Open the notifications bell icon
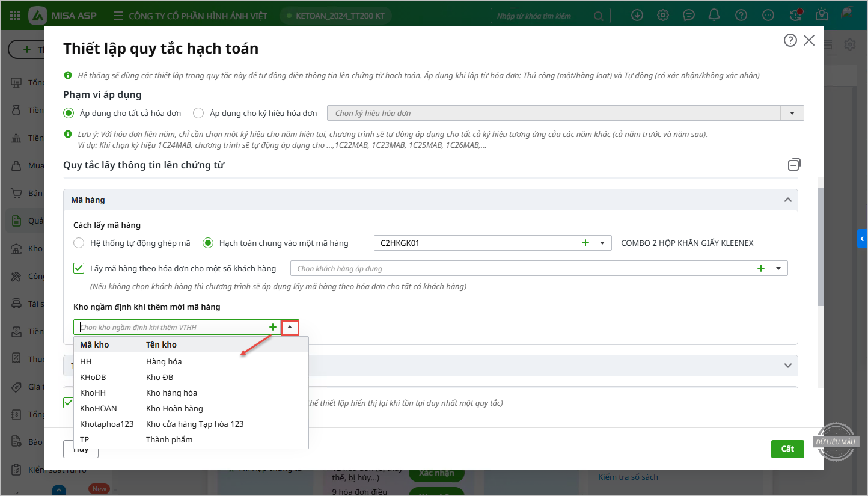The image size is (868, 496). (714, 15)
